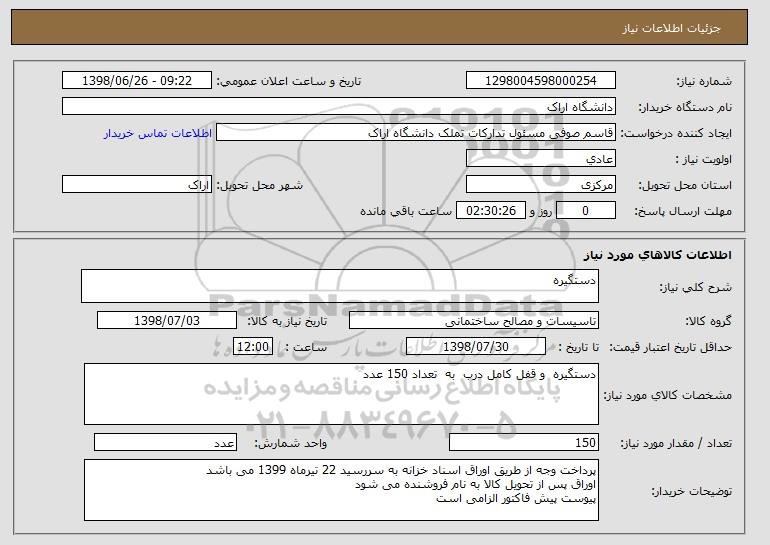This screenshot has height=545, width=770.
Task: Select the text ساعت باقی مانده
Action: (x=406, y=211)
